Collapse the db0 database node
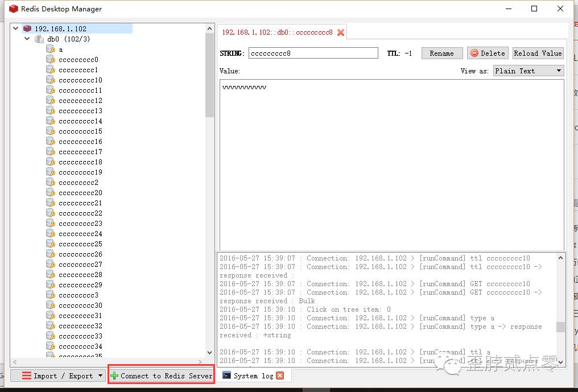Image resolution: width=578 pixels, height=392 pixels. click(x=27, y=38)
